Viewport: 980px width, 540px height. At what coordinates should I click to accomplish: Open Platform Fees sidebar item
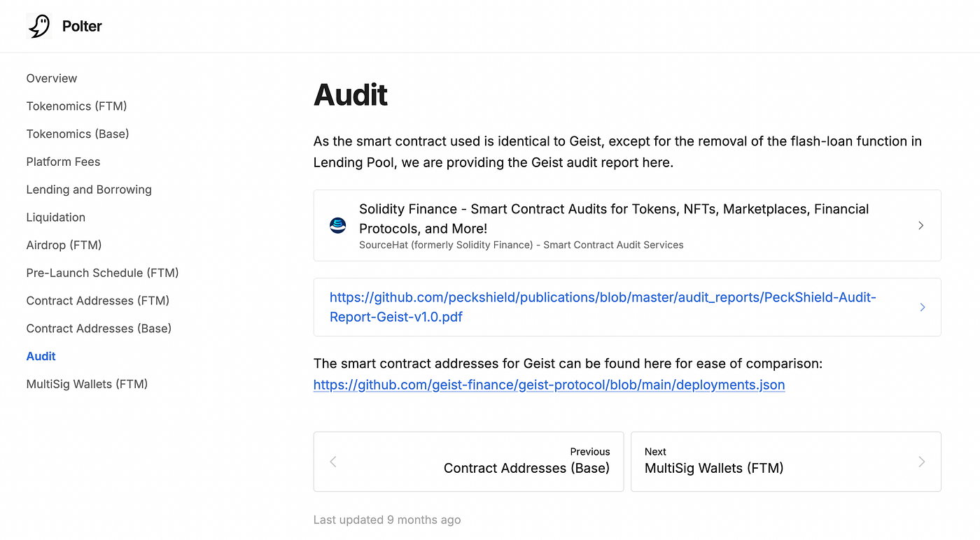pos(63,162)
